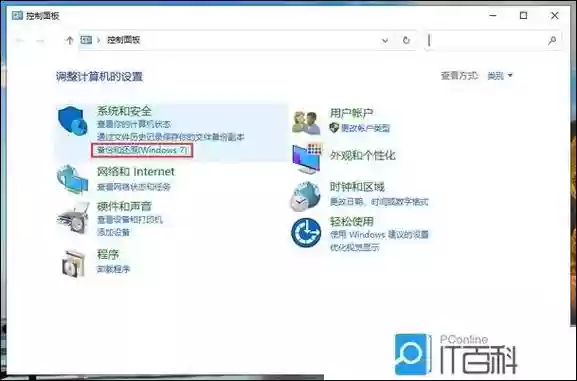The image size is (577, 381).
Task: Click 查看你的计算机状态 link
Action: (134, 124)
